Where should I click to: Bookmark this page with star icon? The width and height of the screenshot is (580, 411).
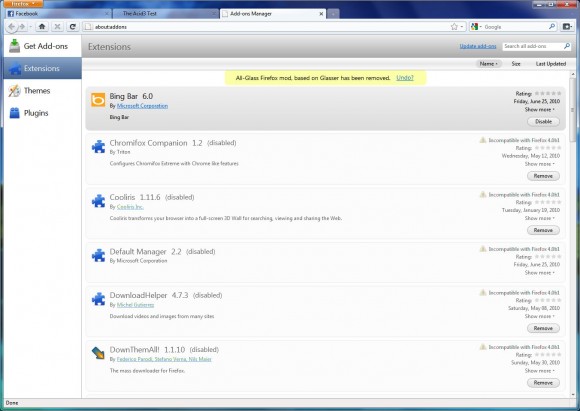[x=454, y=27]
